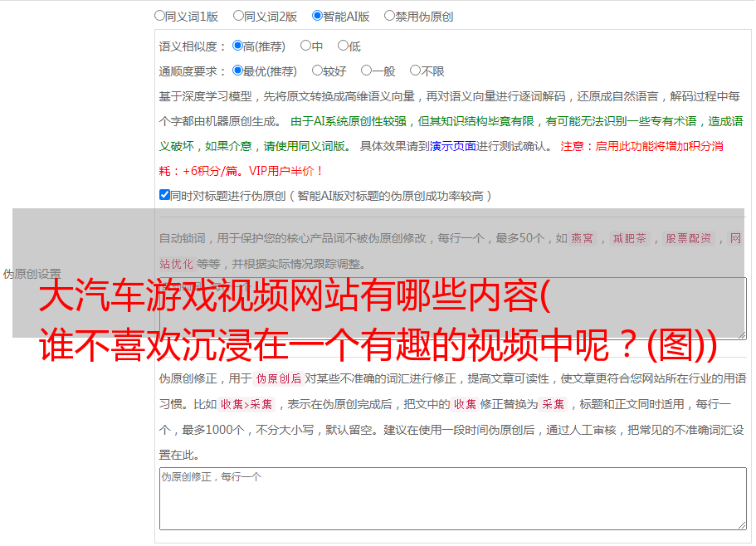Toggle 同时对标题进行伪原创 checkbox
The image size is (756, 546).
(164, 195)
